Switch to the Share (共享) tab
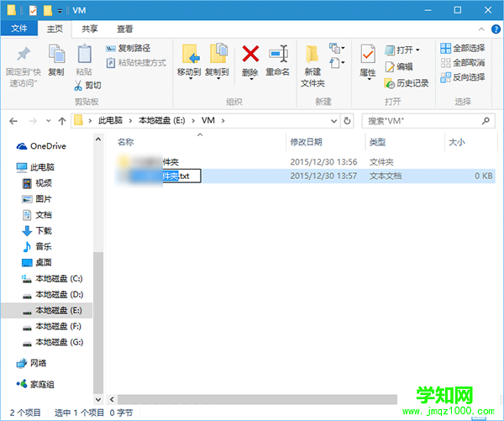The height and width of the screenshot is (421, 504). point(90,29)
